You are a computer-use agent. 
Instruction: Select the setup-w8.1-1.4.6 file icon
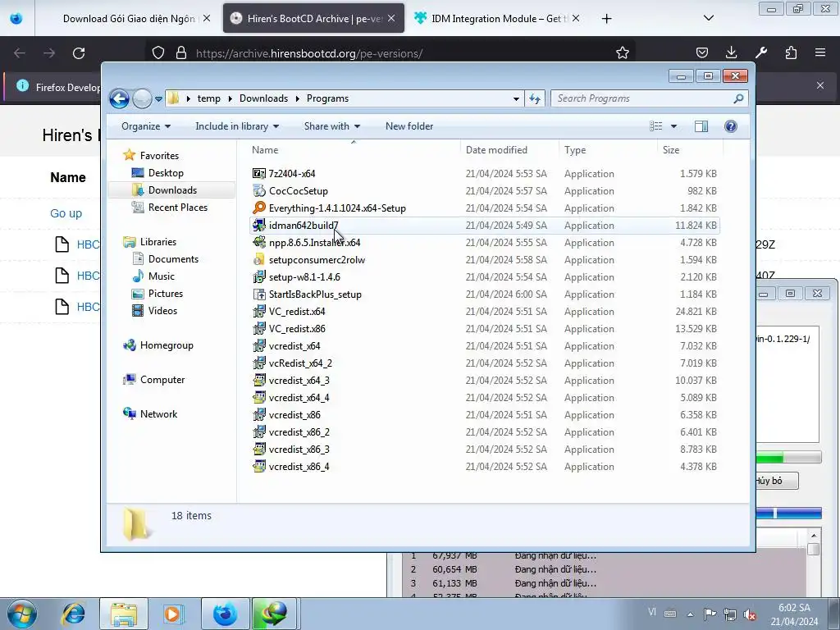click(x=258, y=277)
